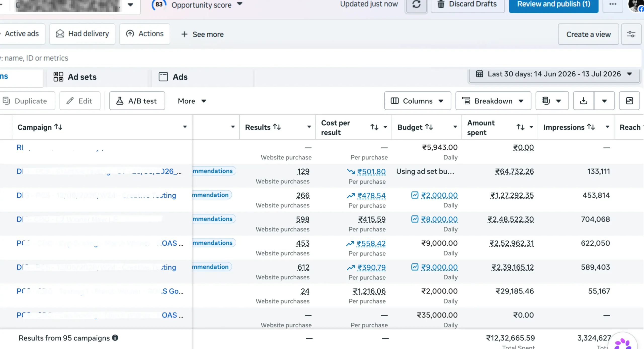
Task: Open the ₹2,48,522.30 amount spent value
Action: point(511,219)
